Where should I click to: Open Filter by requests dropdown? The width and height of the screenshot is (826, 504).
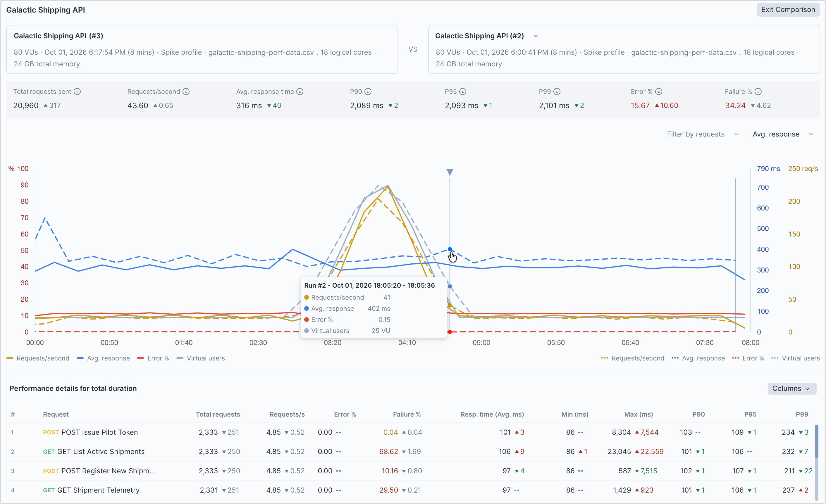(x=703, y=134)
